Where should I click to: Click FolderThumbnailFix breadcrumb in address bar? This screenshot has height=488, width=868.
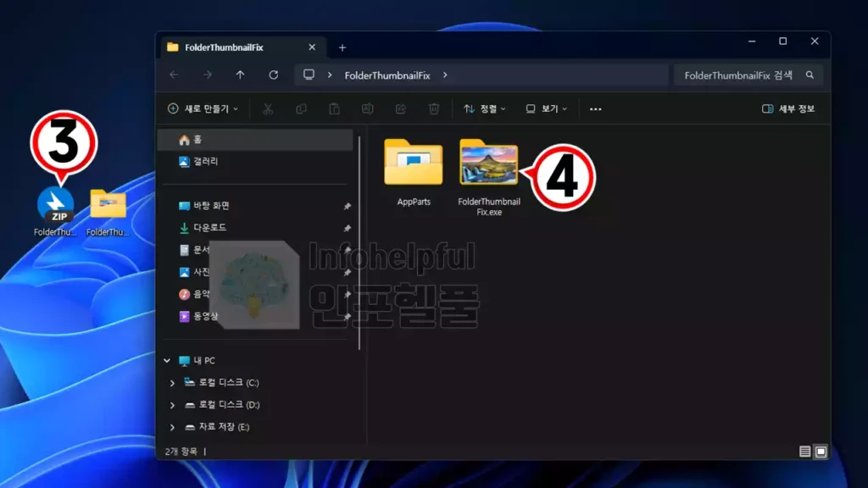[x=387, y=75]
